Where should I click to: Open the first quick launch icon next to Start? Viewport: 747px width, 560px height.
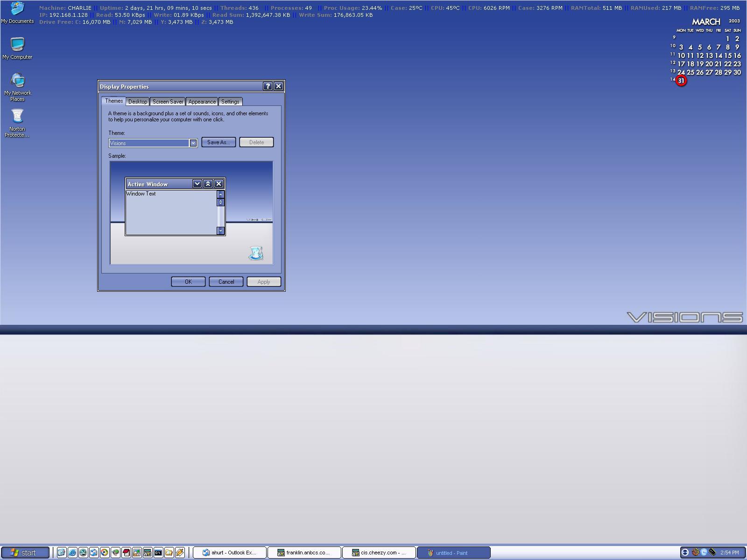point(62,553)
